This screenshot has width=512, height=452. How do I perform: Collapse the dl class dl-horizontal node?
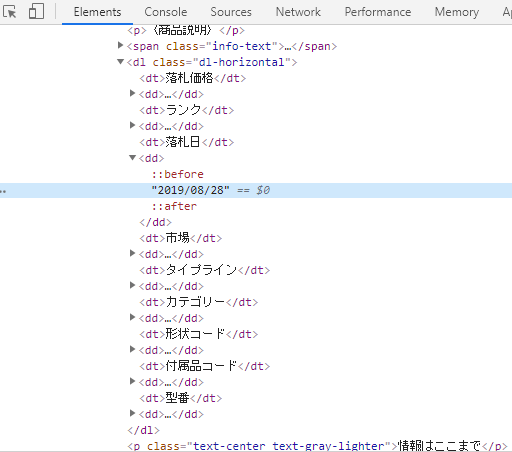tap(120, 61)
